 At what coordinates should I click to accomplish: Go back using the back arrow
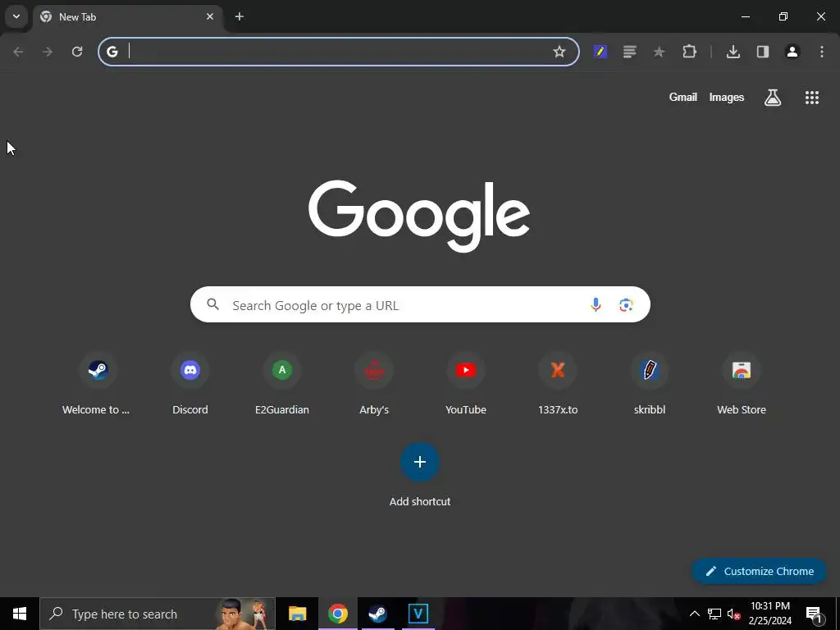pyautogui.click(x=18, y=52)
